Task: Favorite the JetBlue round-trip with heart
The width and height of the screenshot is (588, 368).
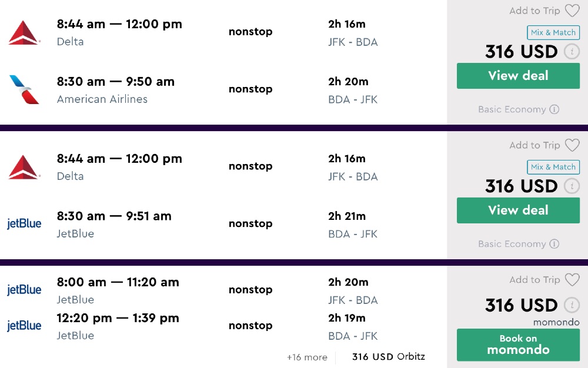Action: point(572,280)
